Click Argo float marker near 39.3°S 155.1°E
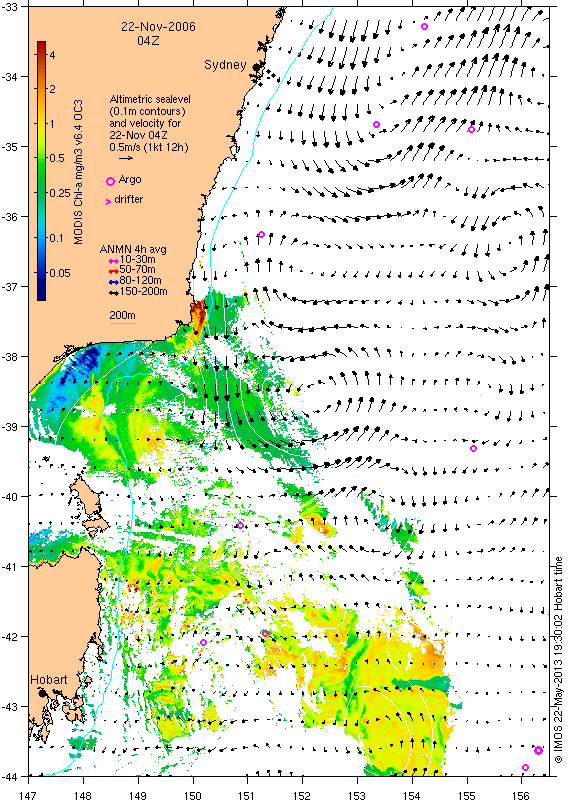570x800 pixels. click(x=473, y=448)
